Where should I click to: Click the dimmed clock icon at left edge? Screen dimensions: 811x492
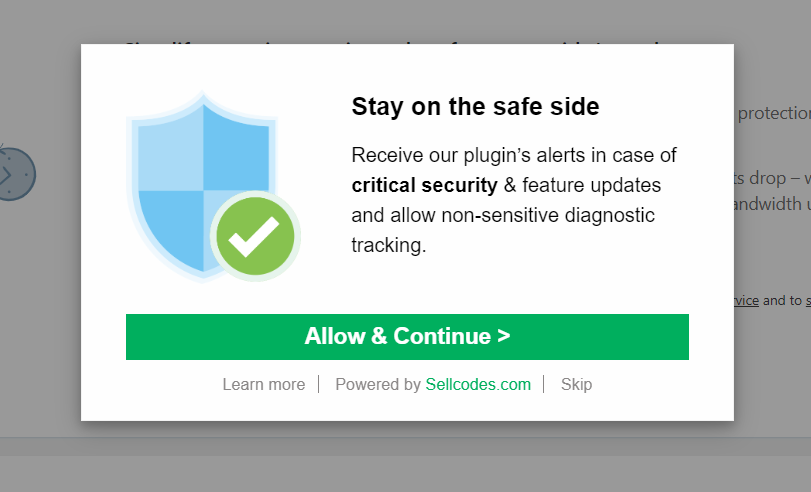(x=12, y=173)
